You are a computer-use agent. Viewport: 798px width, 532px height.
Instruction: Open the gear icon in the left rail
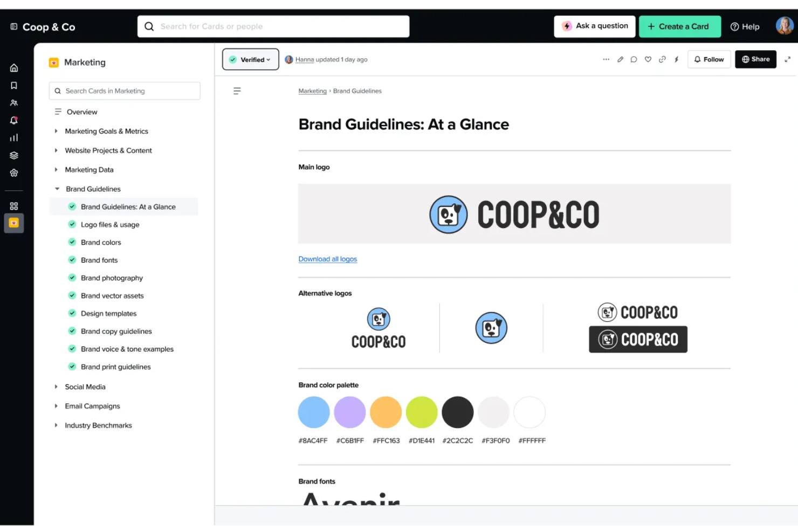coord(14,172)
